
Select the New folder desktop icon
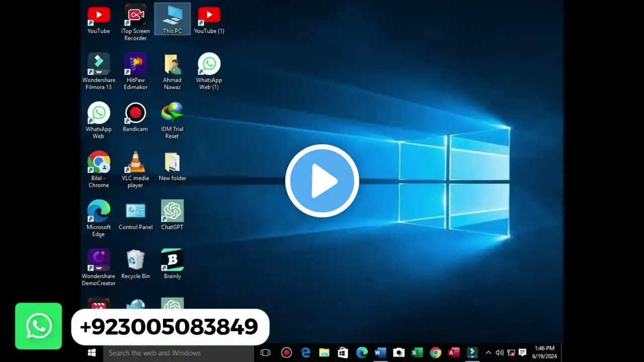click(x=172, y=166)
